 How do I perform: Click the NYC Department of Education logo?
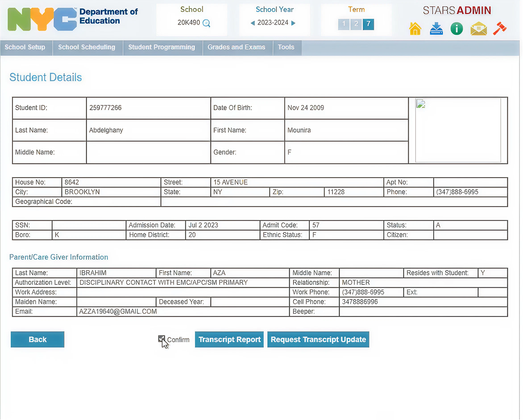pos(73,19)
